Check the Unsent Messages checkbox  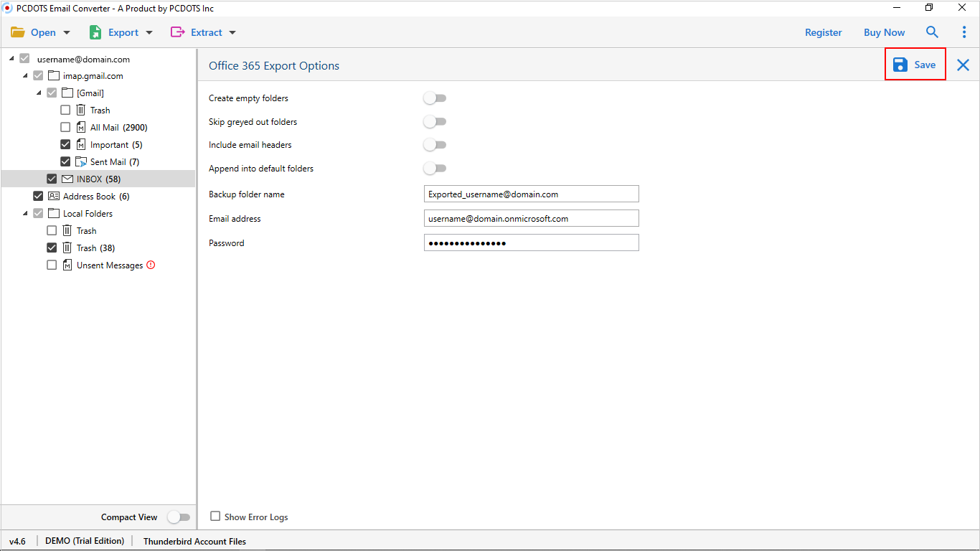coord(52,265)
